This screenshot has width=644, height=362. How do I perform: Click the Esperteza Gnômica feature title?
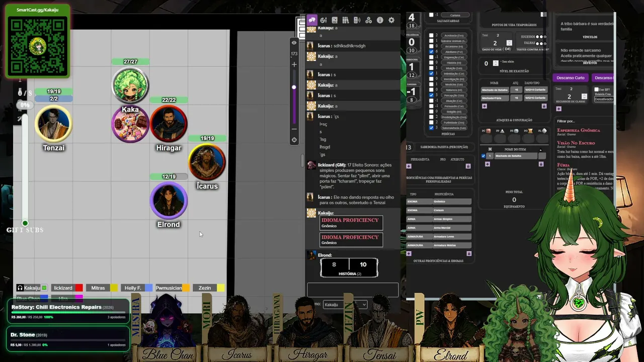coord(578,130)
